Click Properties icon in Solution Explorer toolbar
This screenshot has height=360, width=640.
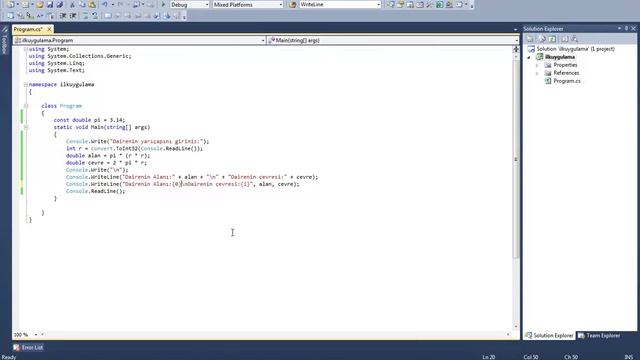click(530, 39)
